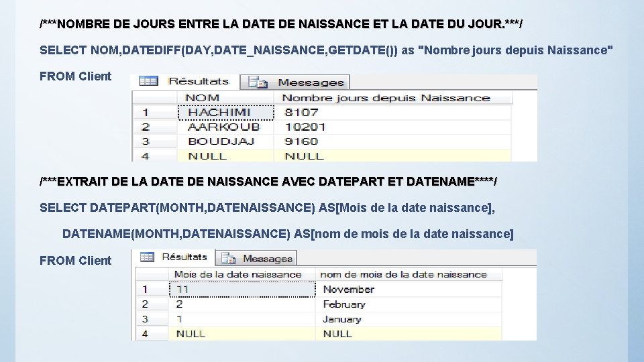The image size is (644, 362).
Task: Click the page icon of lower Messages tab
Action: [x=228, y=258]
